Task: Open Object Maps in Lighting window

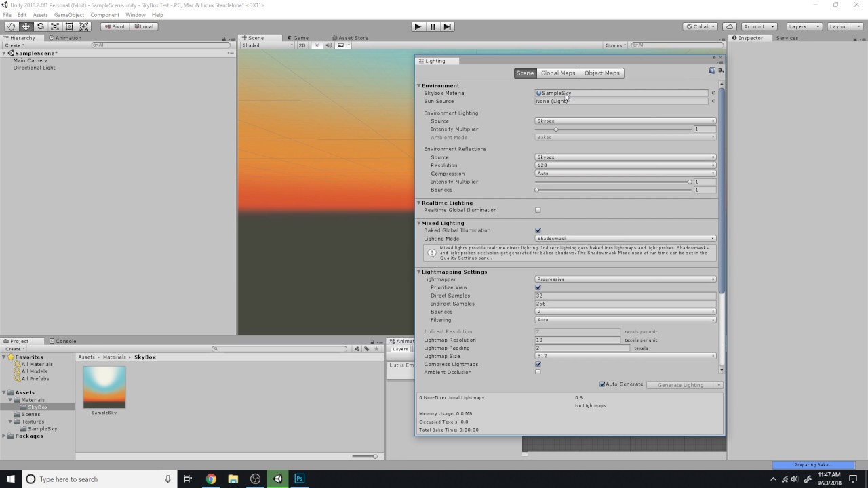Action: click(x=602, y=73)
